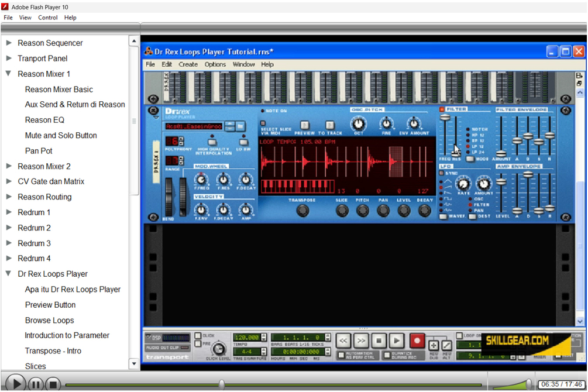The image size is (588, 392).
Task: Toggle Automation As Perf Ctrl checkbox
Action: click(x=341, y=355)
